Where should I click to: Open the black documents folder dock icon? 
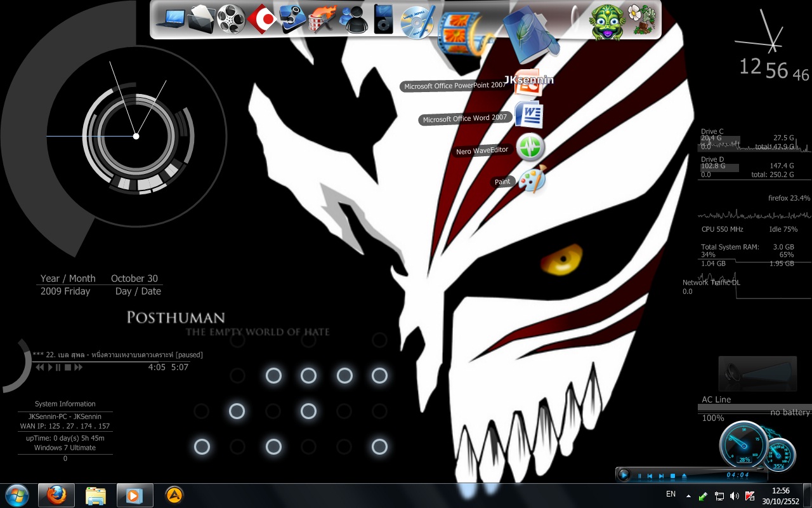(202, 18)
